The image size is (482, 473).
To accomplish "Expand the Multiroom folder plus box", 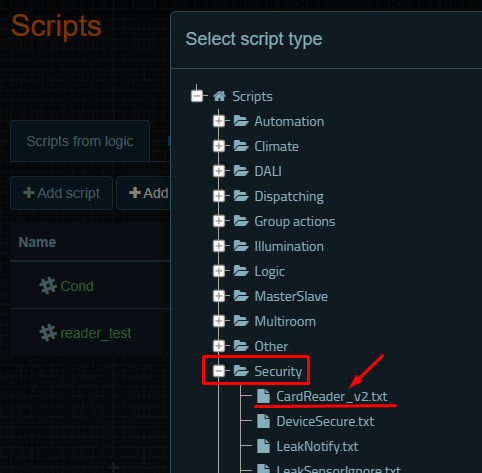I will tap(219, 321).
